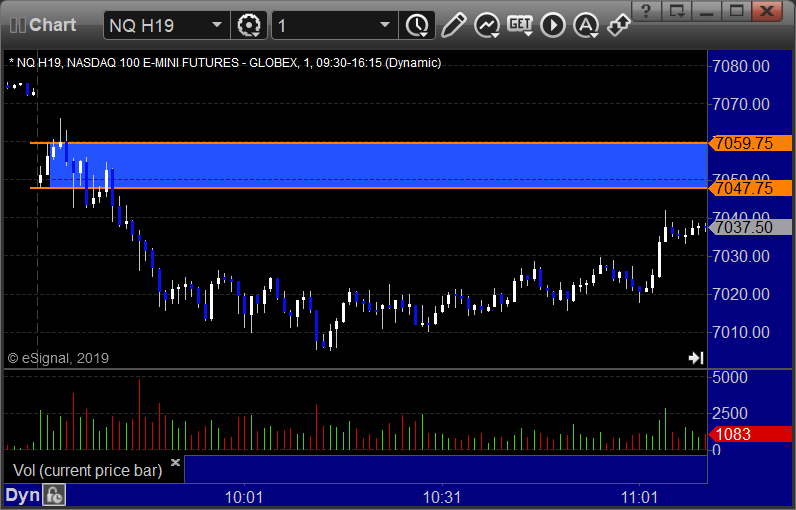
Task: Click the red 1083 volume label
Action: click(750, 434)
